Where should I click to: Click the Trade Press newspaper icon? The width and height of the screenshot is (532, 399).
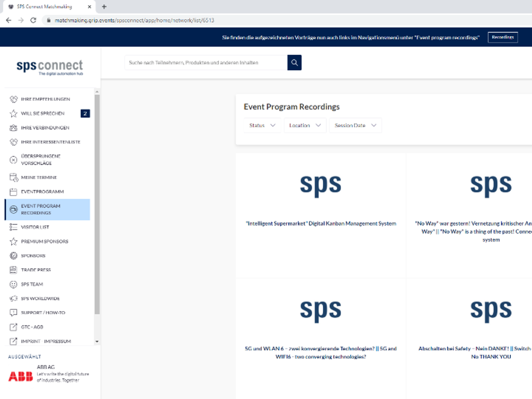[14, 270]
